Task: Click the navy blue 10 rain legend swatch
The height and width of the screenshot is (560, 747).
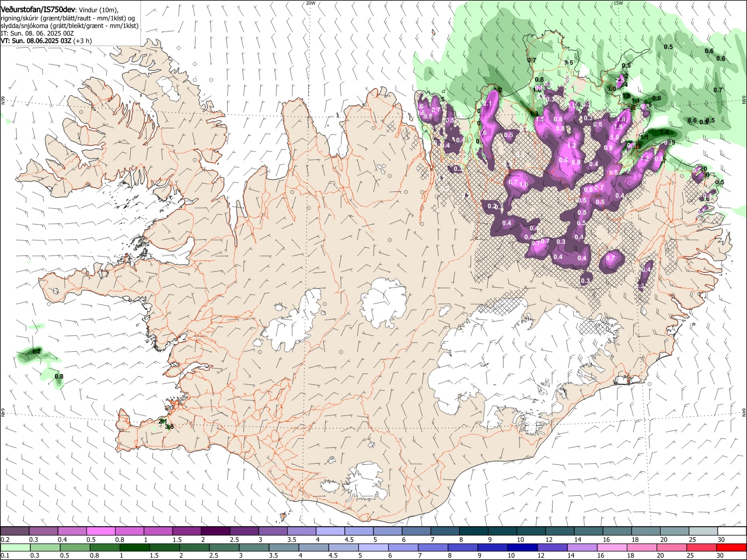Action: [522, 548]
